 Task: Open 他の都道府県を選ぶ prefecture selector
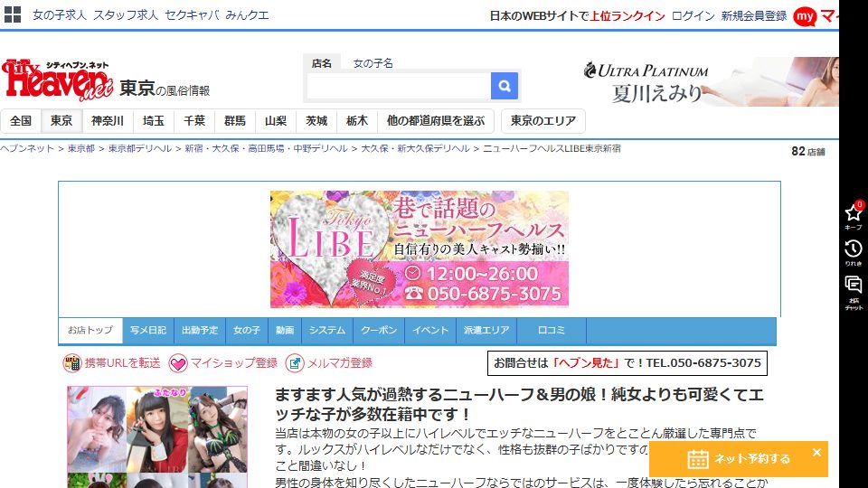pos(436,120)
